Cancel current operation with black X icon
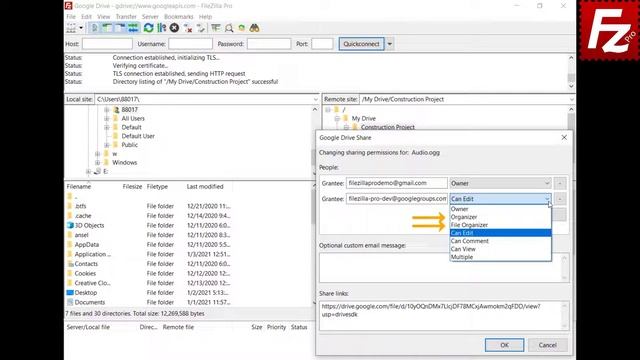This screenshot has height=360, width=640. [x=174, y=28]
